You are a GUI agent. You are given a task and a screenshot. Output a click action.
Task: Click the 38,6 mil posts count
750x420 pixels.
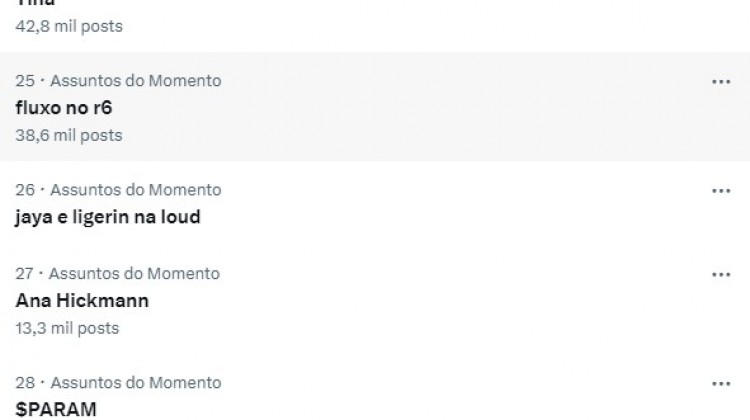point(69,134)
